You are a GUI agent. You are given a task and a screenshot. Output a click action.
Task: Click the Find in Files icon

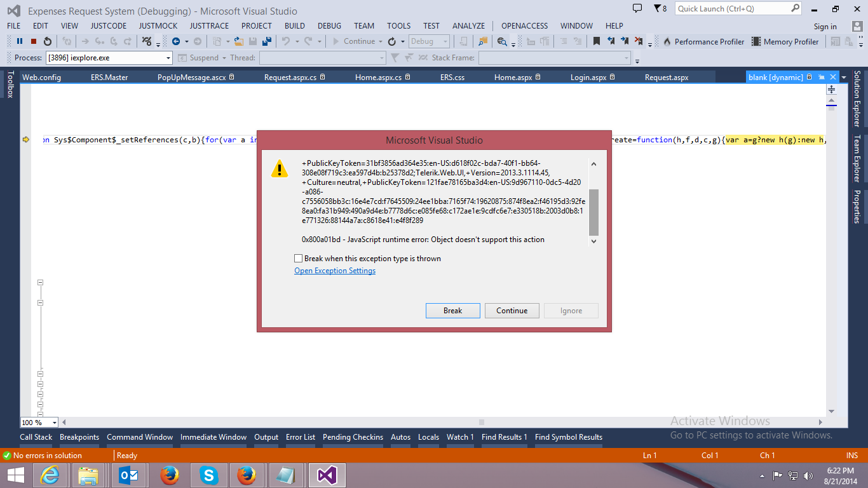(x=482, y=41)
